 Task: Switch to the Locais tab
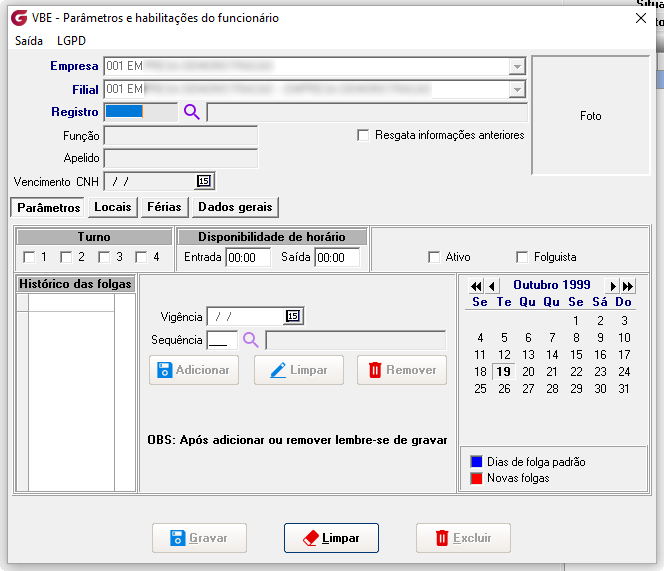click(113, 207)
